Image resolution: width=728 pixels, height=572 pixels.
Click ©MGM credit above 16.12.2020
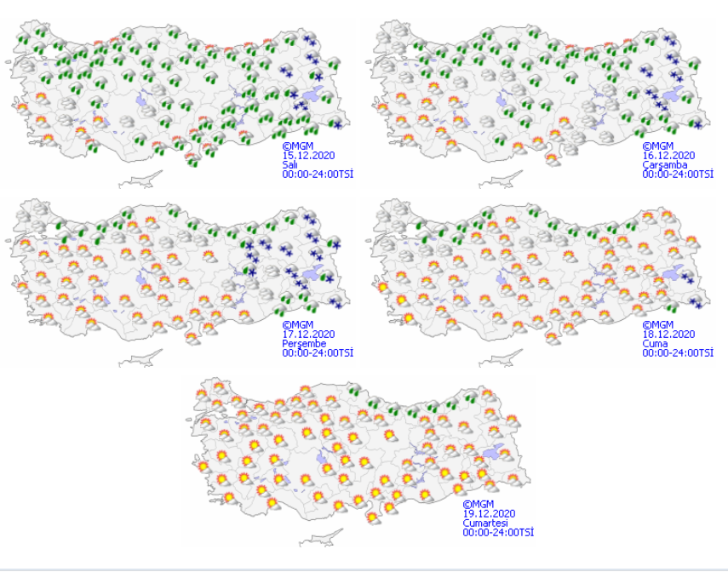[x=658, y=146]
